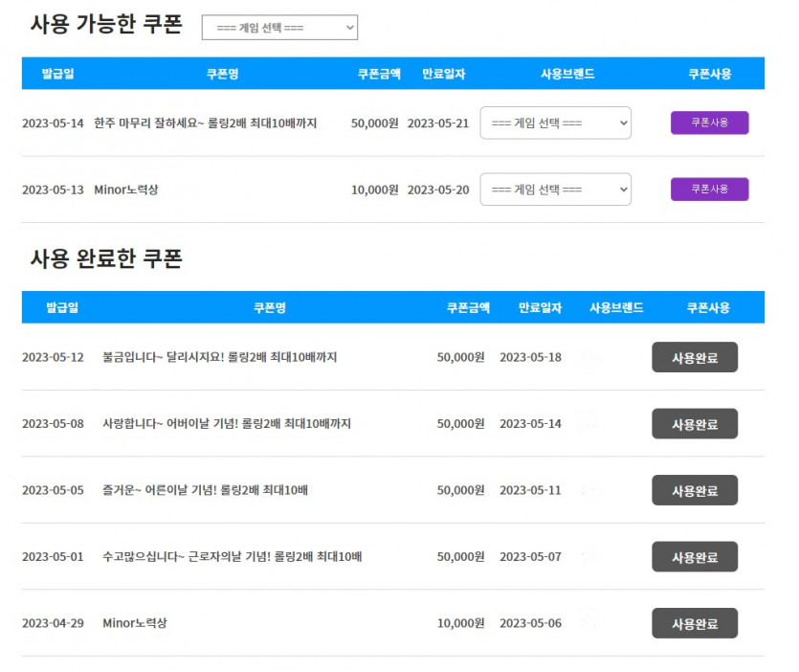The width and height of the screenshot is (799, 672).
Task: Click the 사용 완료한 쿠폰 heading
Action: (x=106, y=258)
